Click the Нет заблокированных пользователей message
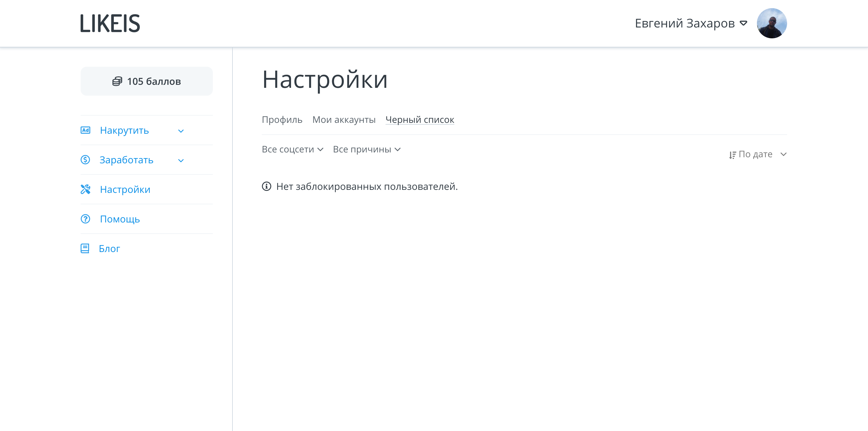Screen dimensions: 868x431 coord(367,186)
